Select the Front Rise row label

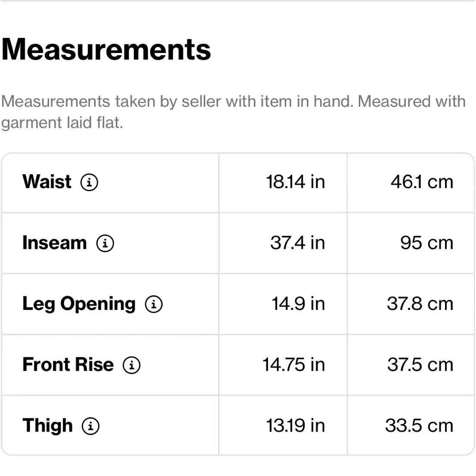click(x=68, y=365)
